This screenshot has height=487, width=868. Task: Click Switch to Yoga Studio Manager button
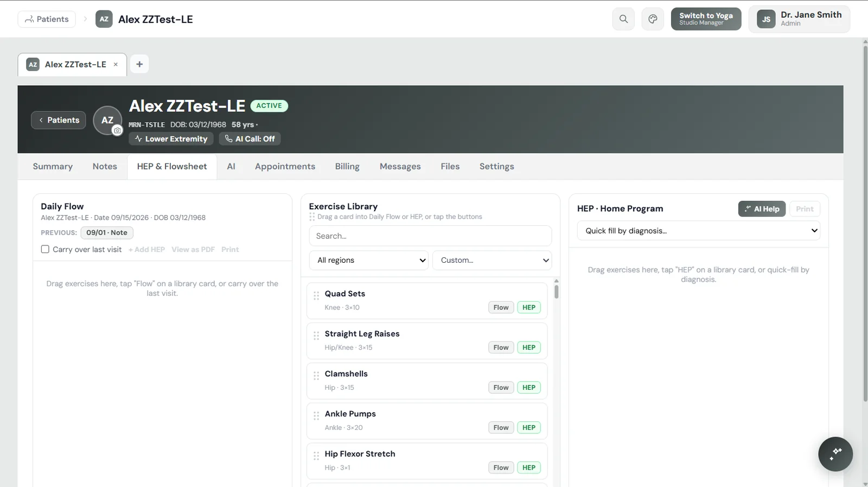coord(706,19)
